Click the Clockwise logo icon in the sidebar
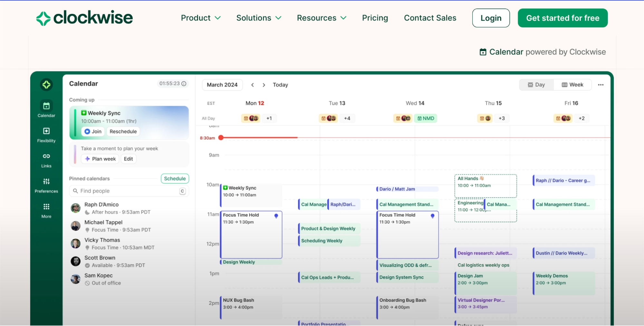The image size is (644, 326). click(46, 84)
